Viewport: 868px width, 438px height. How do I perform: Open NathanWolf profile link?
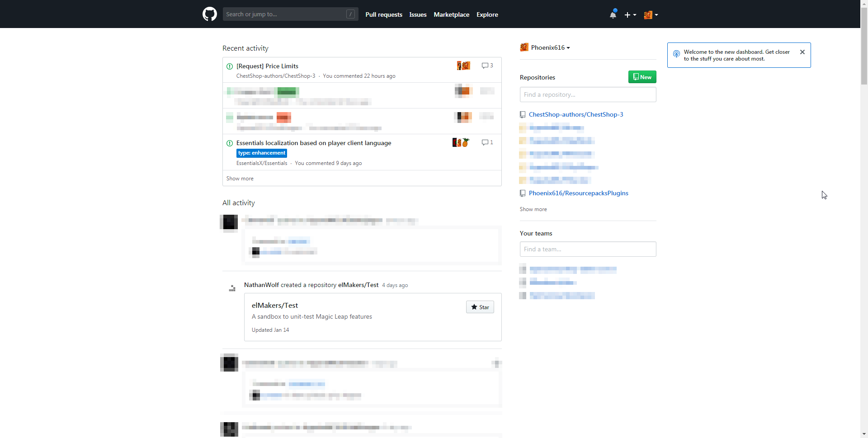[x=261, y=285]
